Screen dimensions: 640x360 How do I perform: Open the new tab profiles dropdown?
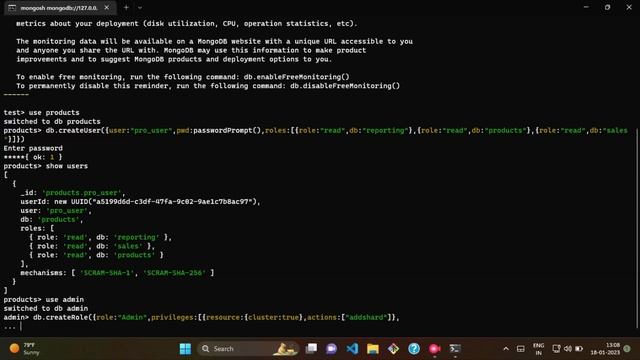[140, 8]
